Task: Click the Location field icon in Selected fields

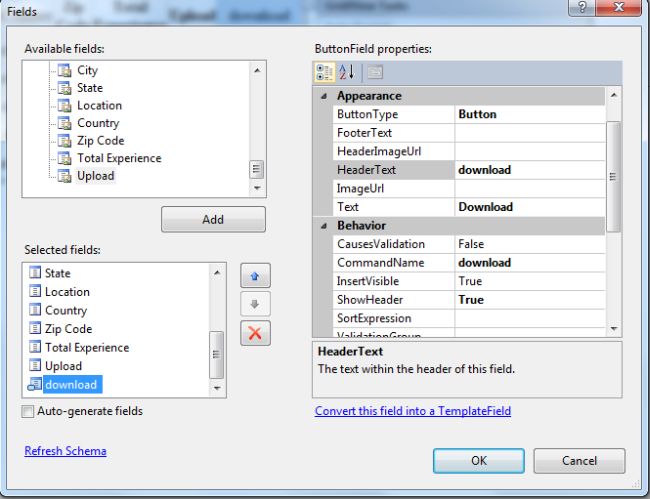Action: (x=35, y=291)
